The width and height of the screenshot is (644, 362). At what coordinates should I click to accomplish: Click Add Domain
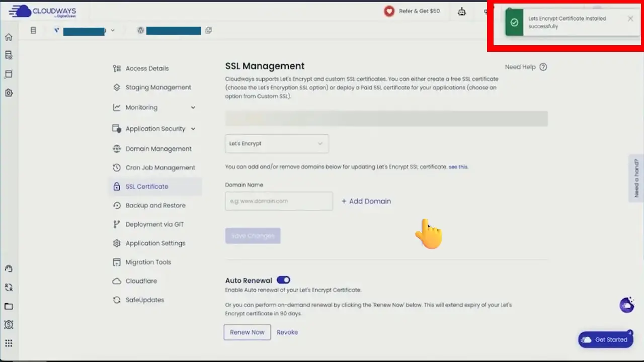pyautogui.click(x=366, y=201)
